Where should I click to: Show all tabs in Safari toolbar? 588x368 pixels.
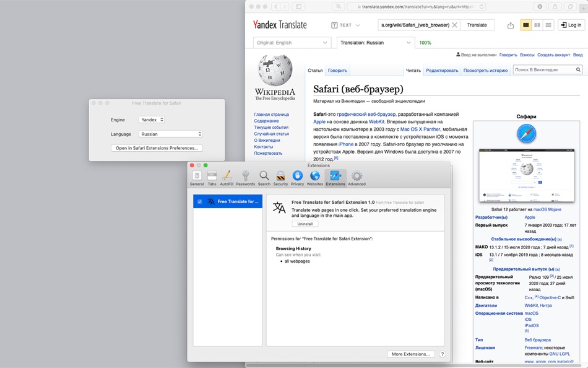tap(570, 6)
